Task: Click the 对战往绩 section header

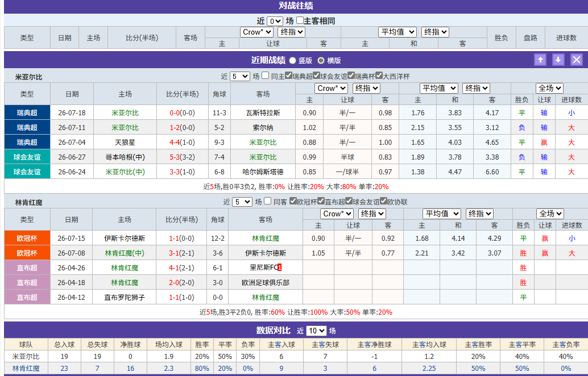Action: coord(296,6)
